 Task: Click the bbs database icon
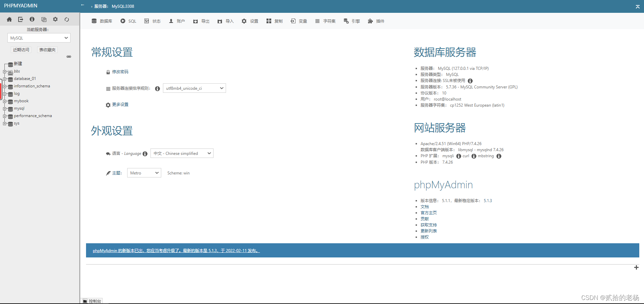tap(10, 72)
